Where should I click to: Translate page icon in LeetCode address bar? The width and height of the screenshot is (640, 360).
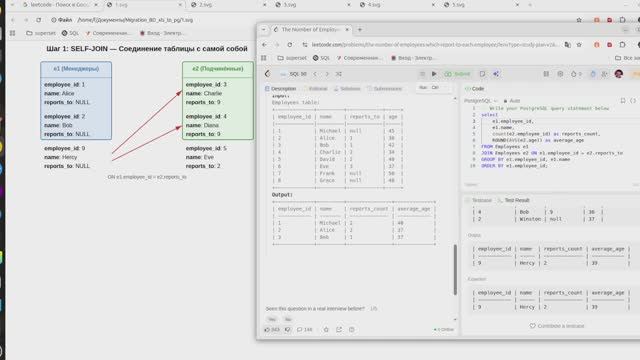pyautogui.click(x=568, y=44)
